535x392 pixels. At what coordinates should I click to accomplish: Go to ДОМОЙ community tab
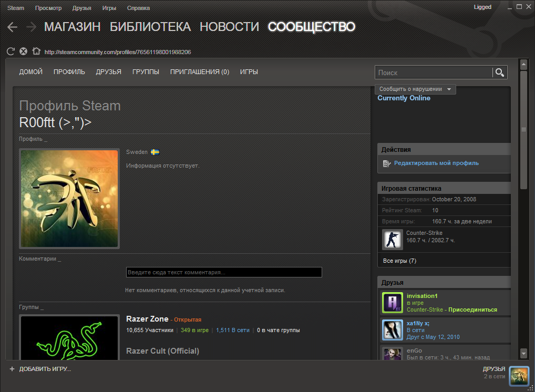(x=30, y=71)
